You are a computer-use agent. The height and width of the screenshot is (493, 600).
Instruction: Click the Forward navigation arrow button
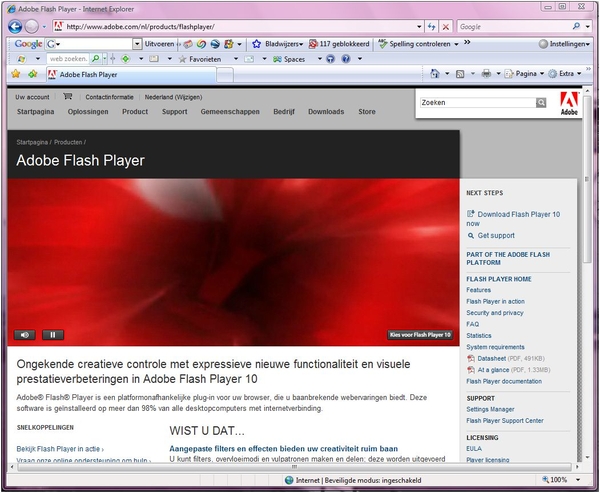[31, 26]
